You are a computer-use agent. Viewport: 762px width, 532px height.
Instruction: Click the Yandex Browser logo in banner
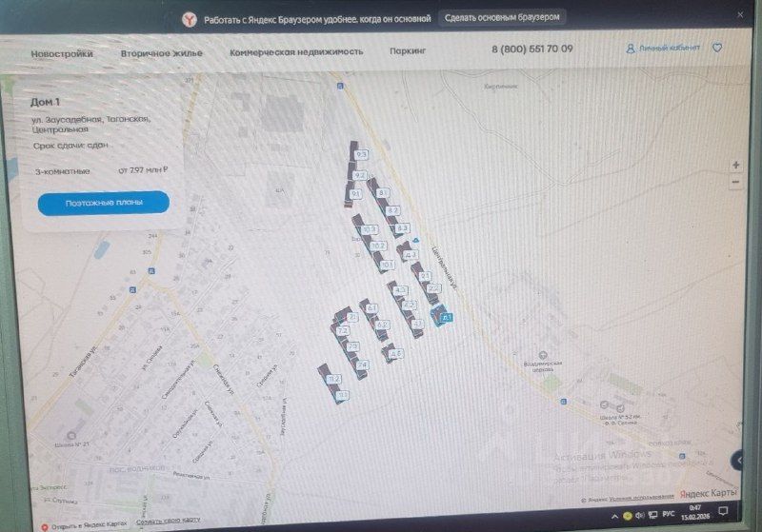189,19
